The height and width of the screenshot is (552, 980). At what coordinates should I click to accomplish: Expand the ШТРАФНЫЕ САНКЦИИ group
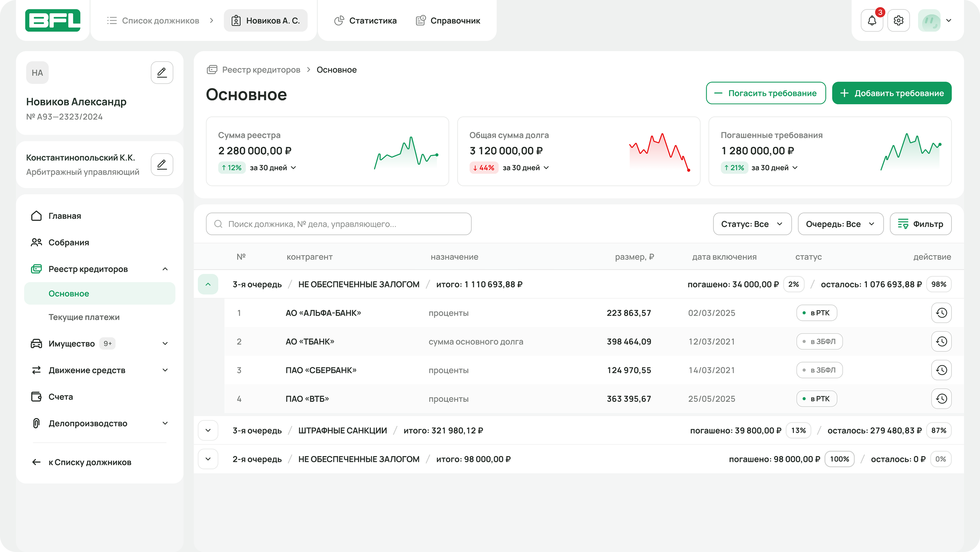[208, 431]
